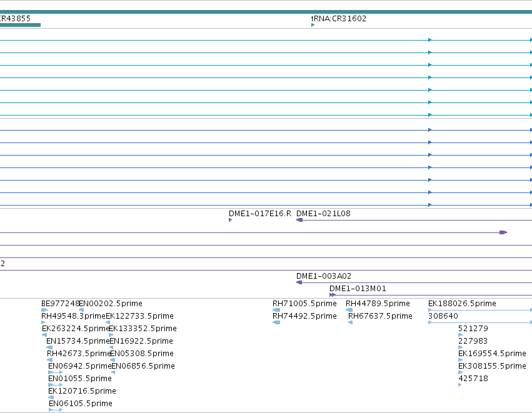This screenshot has height=413, width=532.
Task: Select the tRNA:CR31602 arrow glyph
Action: pyautogui.click(x=313, y=25)
